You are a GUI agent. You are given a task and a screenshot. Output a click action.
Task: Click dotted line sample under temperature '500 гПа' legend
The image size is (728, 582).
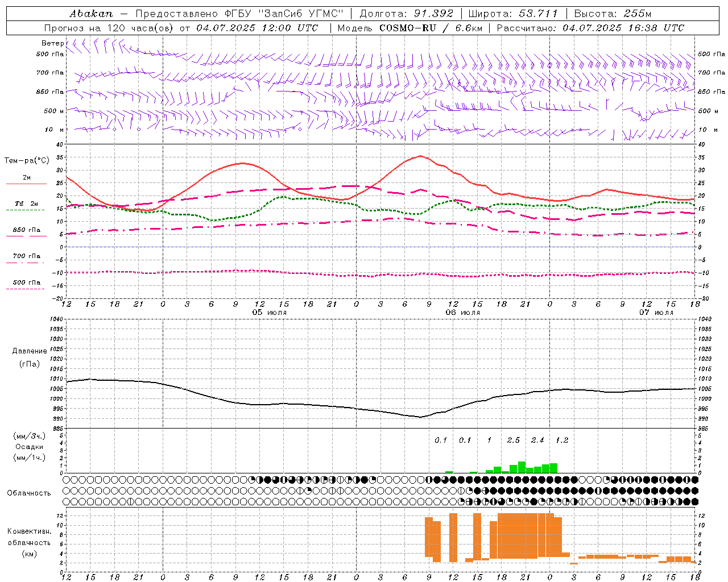[x=25, y=289]
